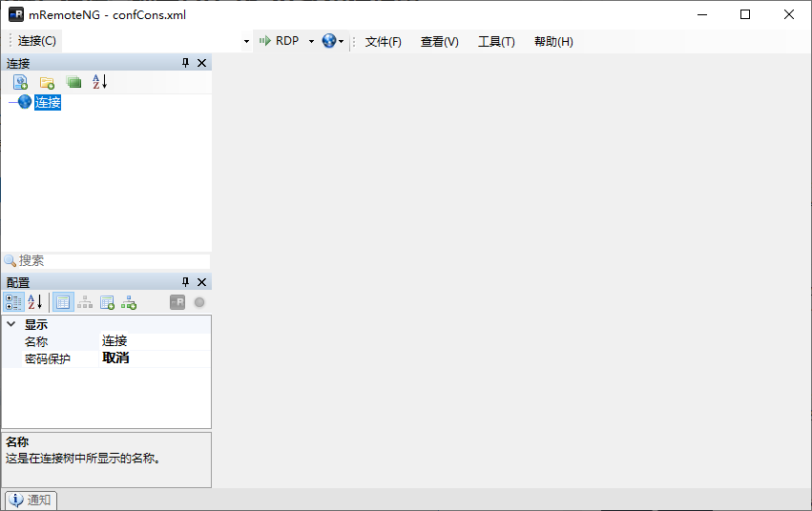The height and width of the screenshot is (511, 812).
Task: Open the 通知 notifications tab
Action: [31, 501]
